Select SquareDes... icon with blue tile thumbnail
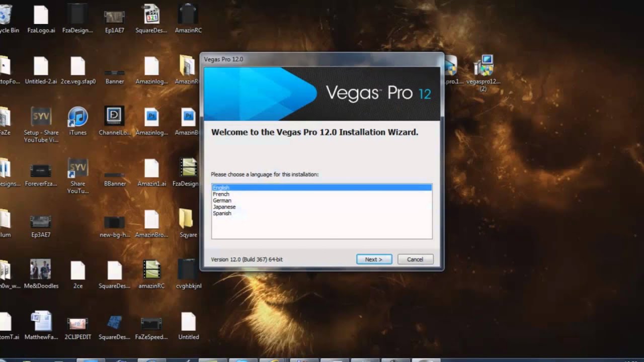644x362 pixels. (x=115, y=327)
